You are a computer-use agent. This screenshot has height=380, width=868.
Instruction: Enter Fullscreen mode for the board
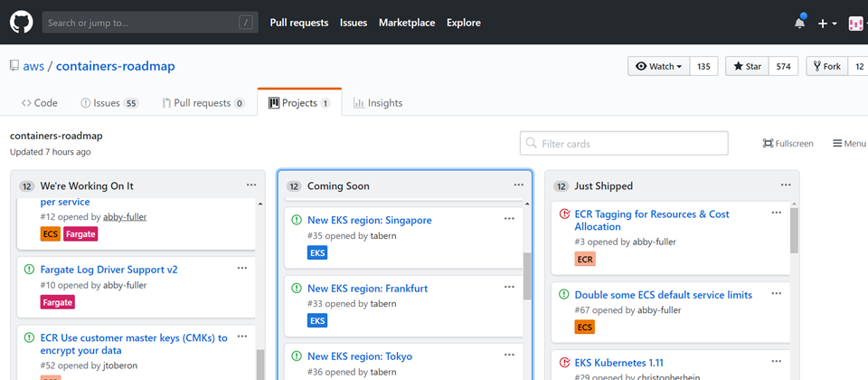788,144
